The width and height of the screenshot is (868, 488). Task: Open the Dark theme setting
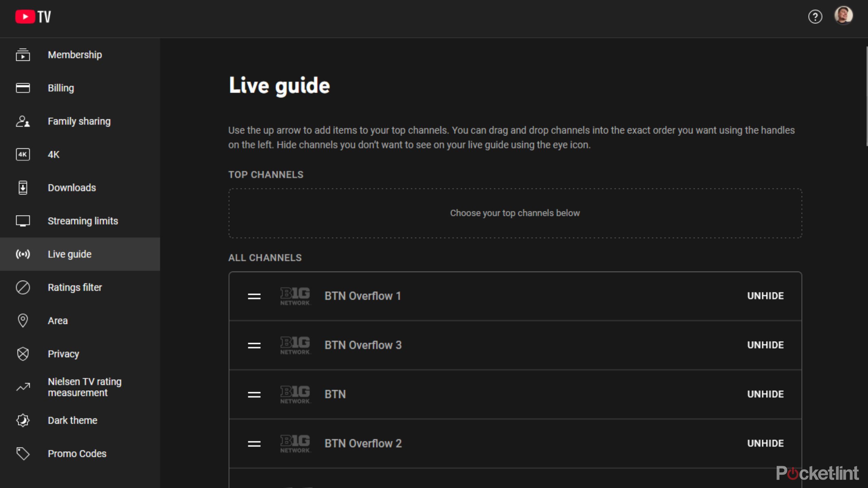point(73,420)
